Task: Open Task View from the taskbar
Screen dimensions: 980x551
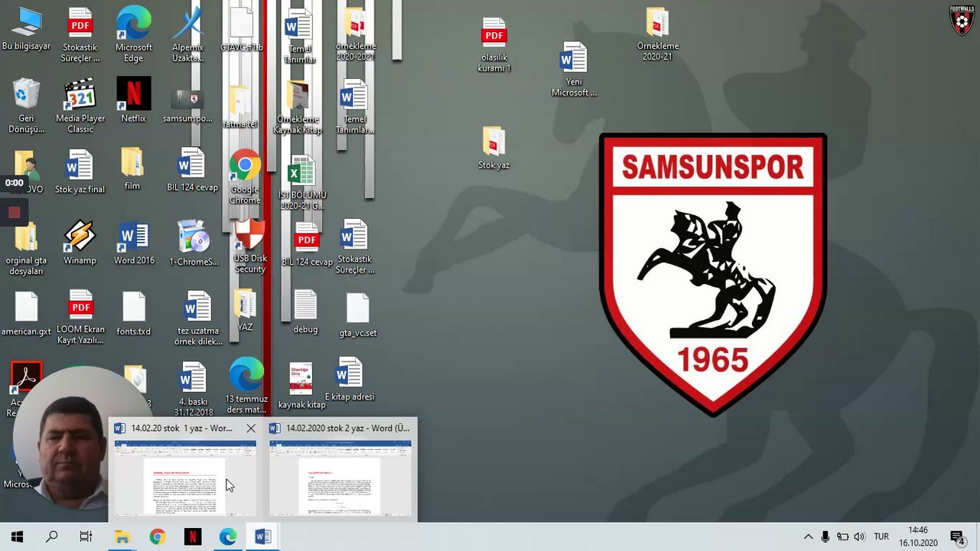Action: 86,537
